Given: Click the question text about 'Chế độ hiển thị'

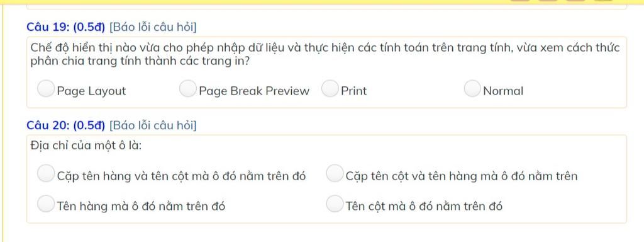Looking at the screenshot, I should 325,55.
